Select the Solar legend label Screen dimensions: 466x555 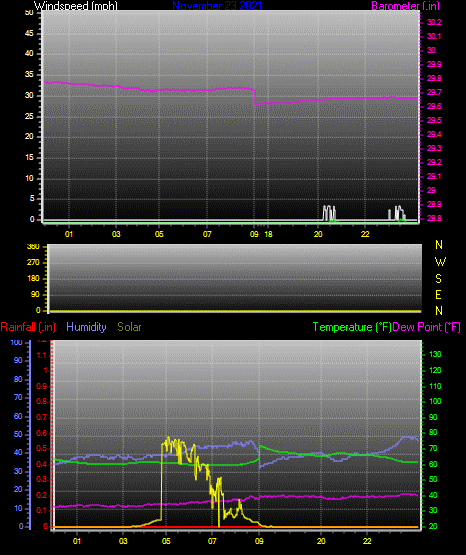coord(130,327)
